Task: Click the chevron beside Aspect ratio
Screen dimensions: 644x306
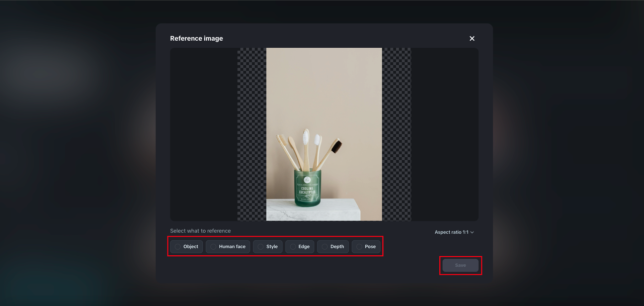Action: (472, 233)
